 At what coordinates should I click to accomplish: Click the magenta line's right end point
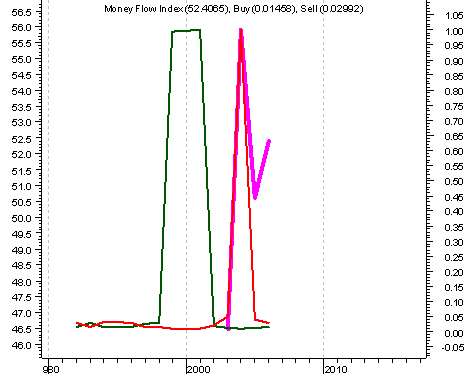(269, 141)
